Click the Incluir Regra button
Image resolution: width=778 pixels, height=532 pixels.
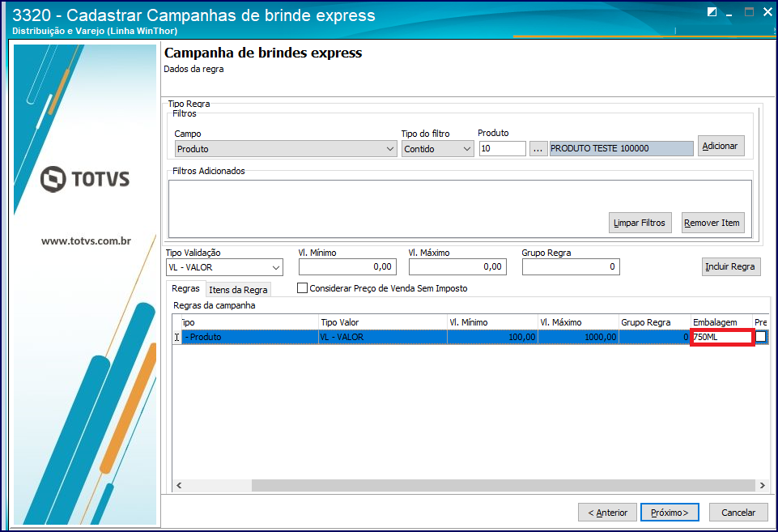pos(730,266)
